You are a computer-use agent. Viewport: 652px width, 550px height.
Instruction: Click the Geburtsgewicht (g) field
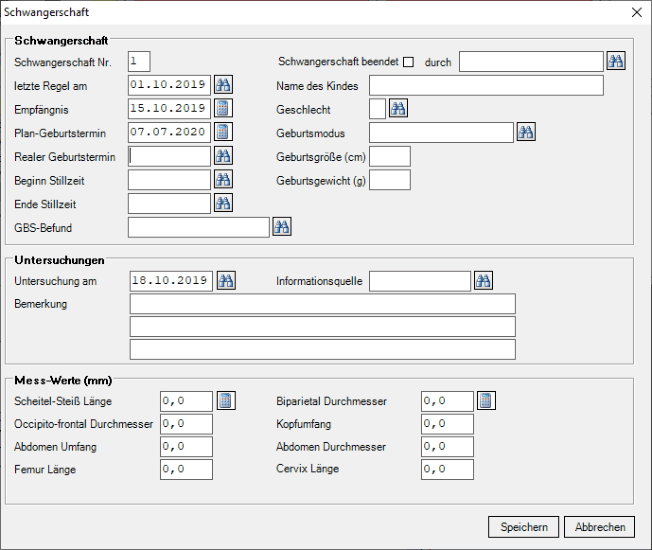tap(390, 180)
